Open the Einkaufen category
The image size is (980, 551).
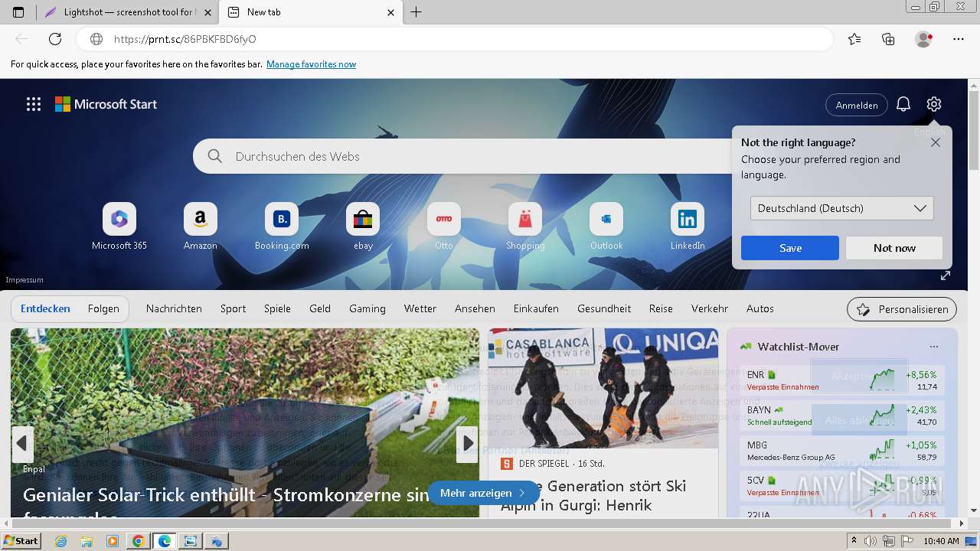pyautogui.click(x=536, y=308)
